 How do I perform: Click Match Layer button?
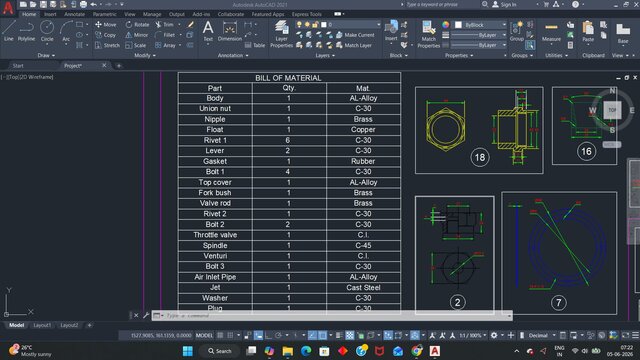354,45
